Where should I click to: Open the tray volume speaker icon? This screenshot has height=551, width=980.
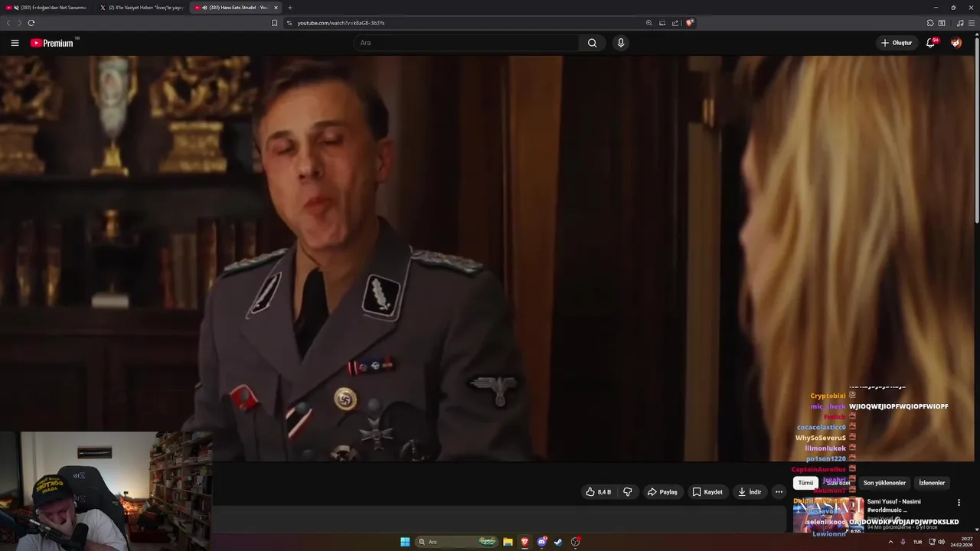(942, 542)
